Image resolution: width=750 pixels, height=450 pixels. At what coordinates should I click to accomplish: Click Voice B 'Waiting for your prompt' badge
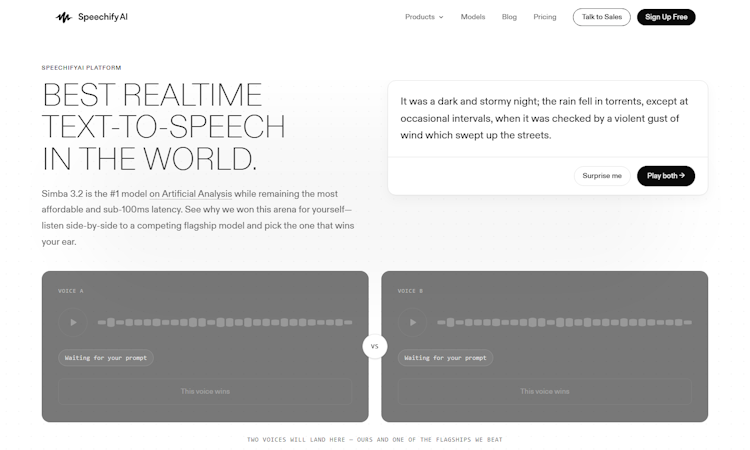point(445,358)
